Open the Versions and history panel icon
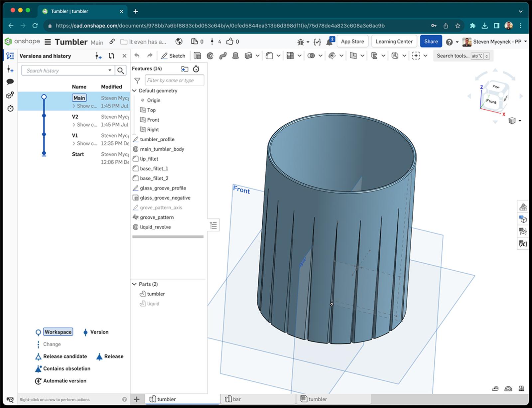532x408 pixels. tap(10, 55)
